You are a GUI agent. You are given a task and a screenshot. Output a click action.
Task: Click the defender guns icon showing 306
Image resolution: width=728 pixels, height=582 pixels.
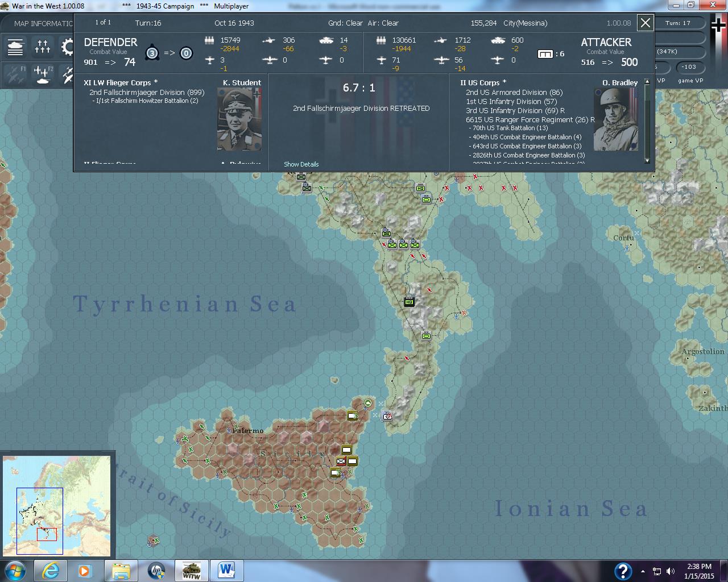(x=268, y=40)
